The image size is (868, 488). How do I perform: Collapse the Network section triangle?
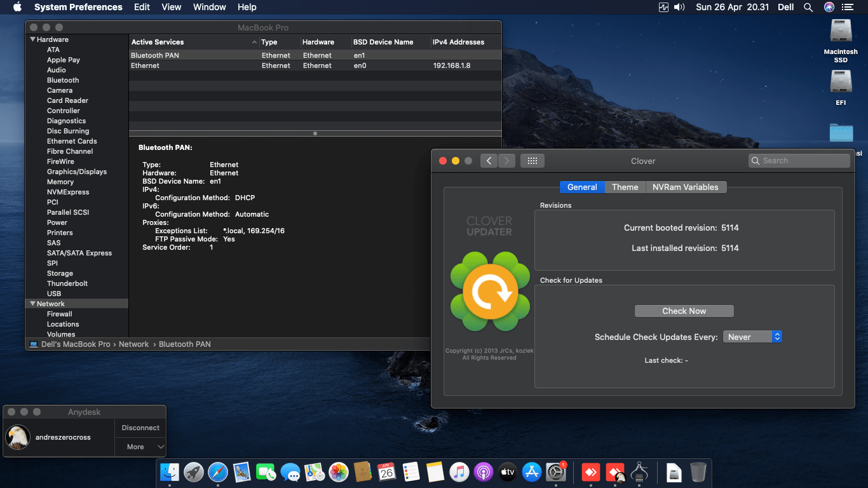tap(33, 304)
